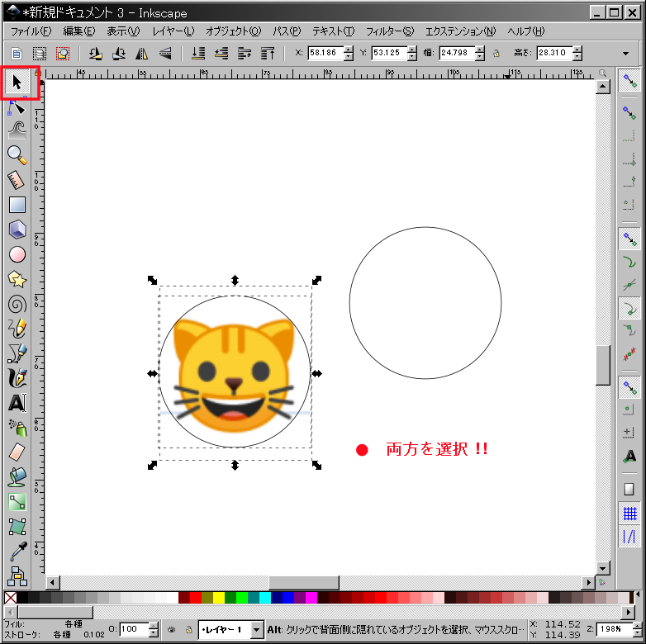The width and height of the screenshot is (646, 644).
Task: Open the フィルター(S) menu
Action: pos(389,31)
